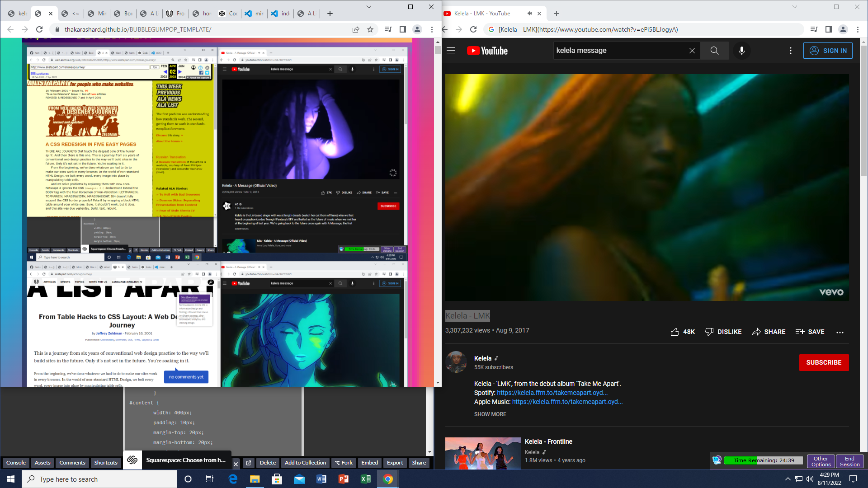
Task: Open the YouTube settings three-dot menu
Action: tap(790, 51)
